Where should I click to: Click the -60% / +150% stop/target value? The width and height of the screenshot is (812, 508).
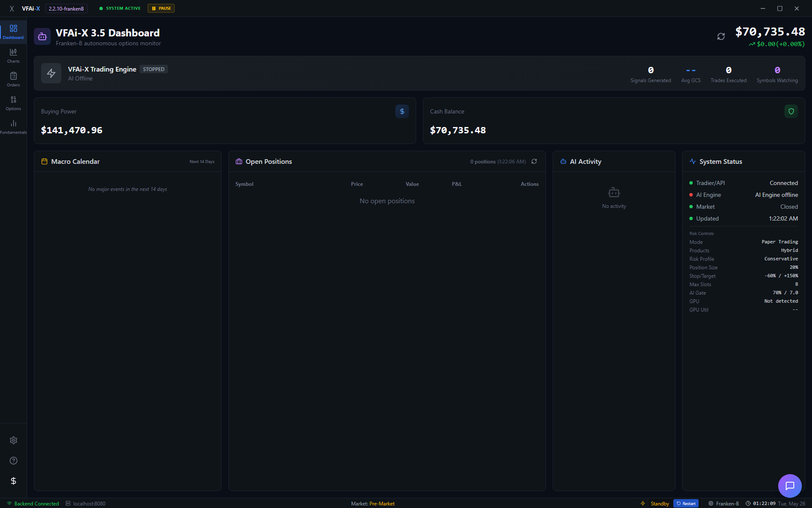click(x=781, y=276)
